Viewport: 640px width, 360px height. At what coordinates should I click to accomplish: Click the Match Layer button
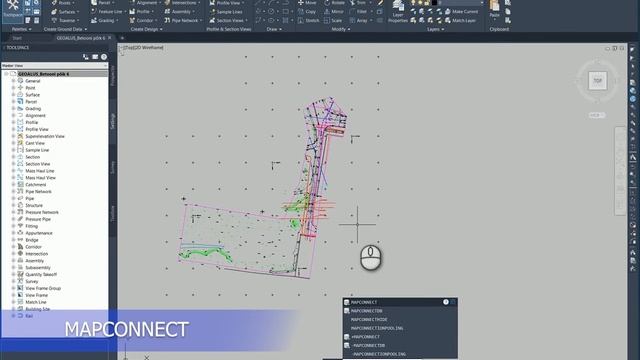[460, 20]
